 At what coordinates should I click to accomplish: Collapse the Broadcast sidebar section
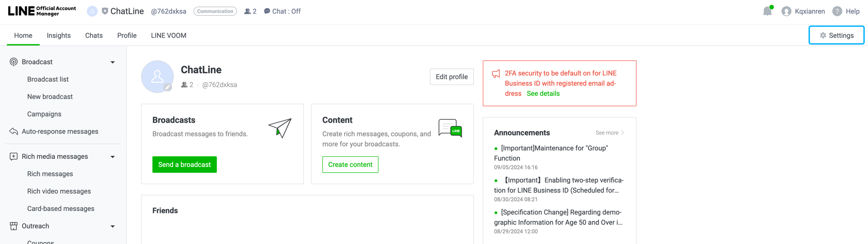[113, 62]
